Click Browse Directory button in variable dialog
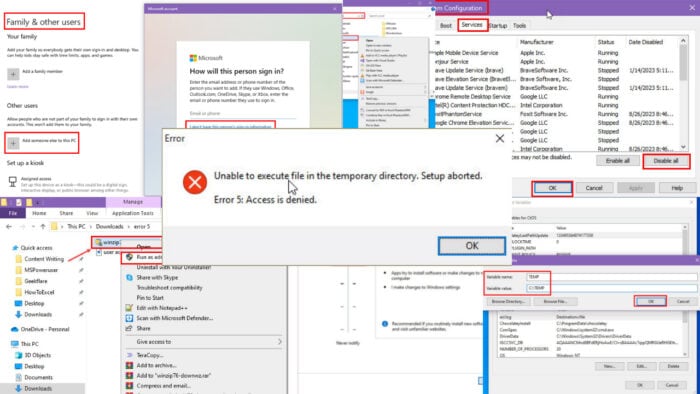Image resolution: width=700 pixels, height=394 pixels. click(x=508, y=302)
